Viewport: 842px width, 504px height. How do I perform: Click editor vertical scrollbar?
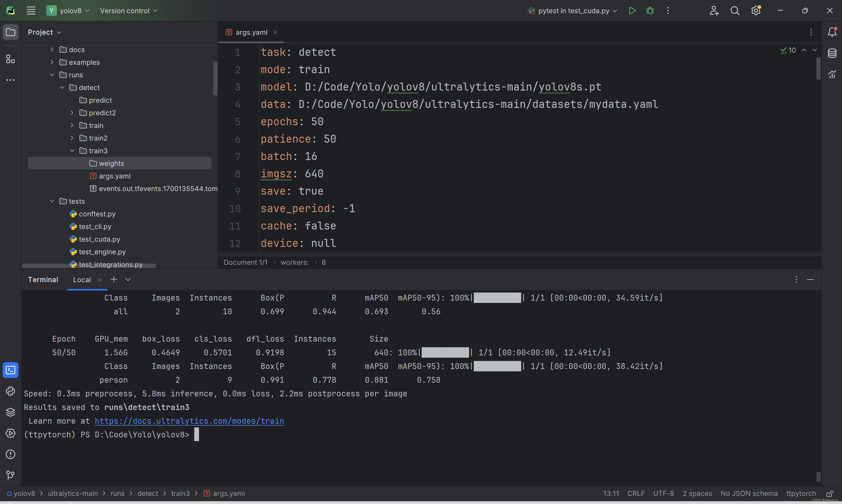click(818, 68)
